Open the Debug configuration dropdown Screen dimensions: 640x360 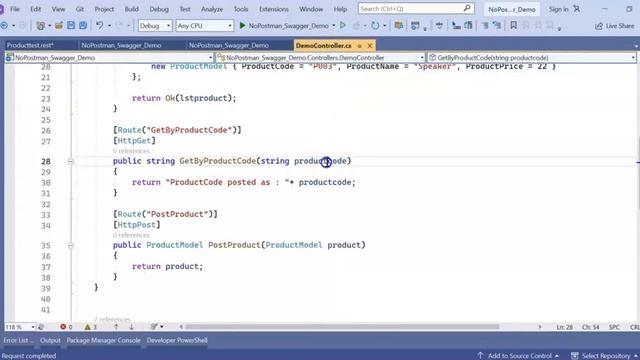tap(155, 26)
